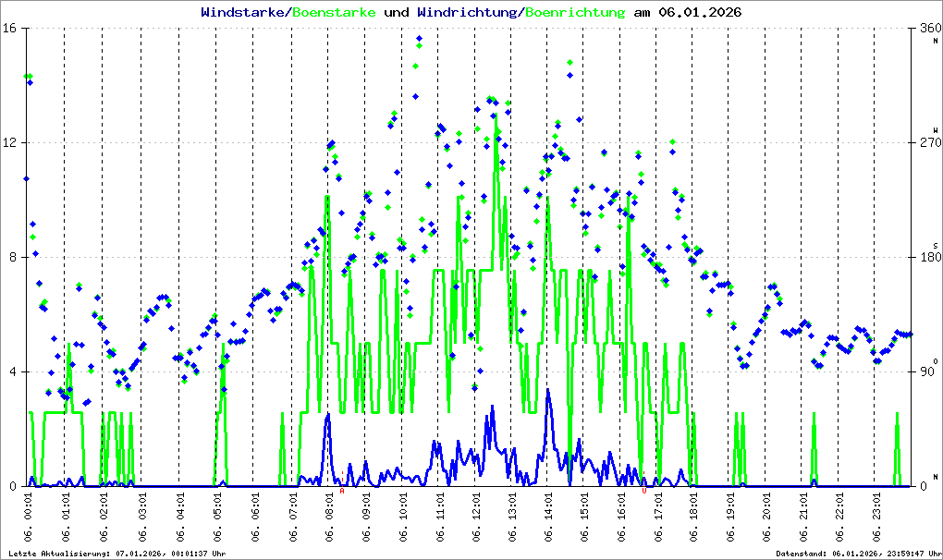Click the time label "06. 12:01"
This screenshot has height=560, width=943.
(x=476, y=517)
